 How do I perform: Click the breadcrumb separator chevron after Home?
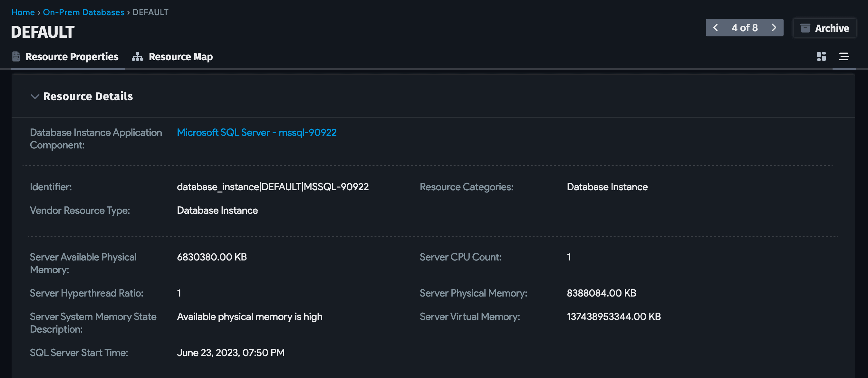39,12
